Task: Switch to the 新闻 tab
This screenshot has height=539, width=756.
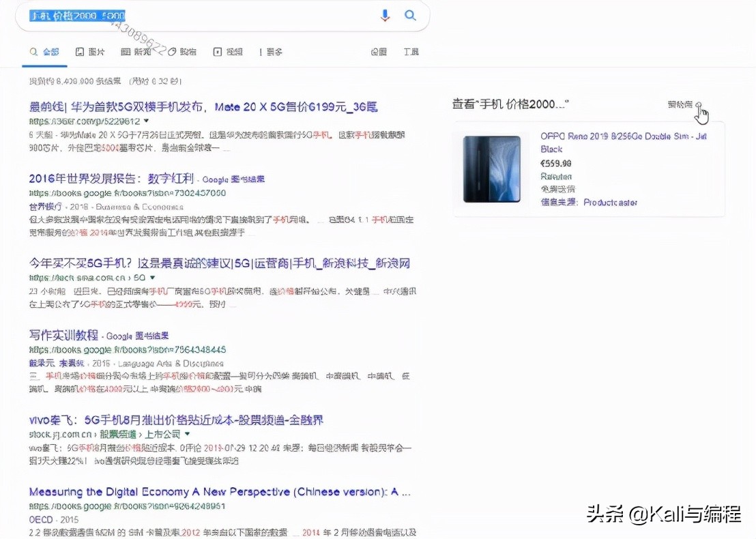Action: pyautogui.click(x=136, y=52)
